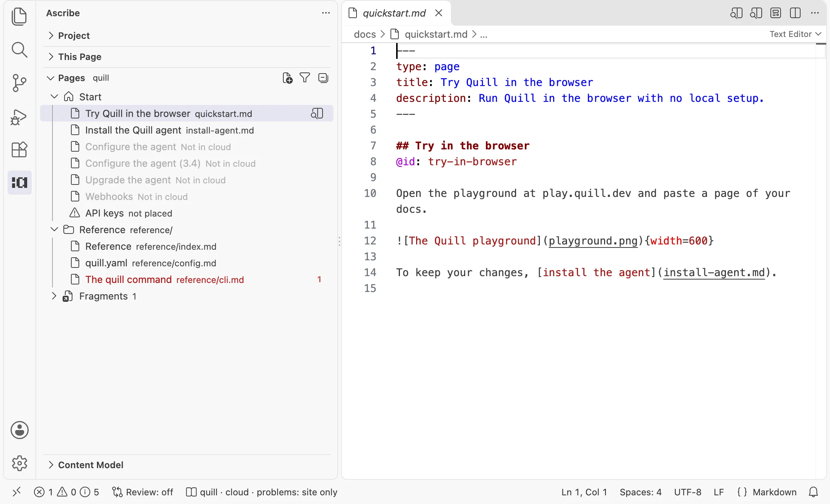Split the editor to the right

click(x=795, y=13)
